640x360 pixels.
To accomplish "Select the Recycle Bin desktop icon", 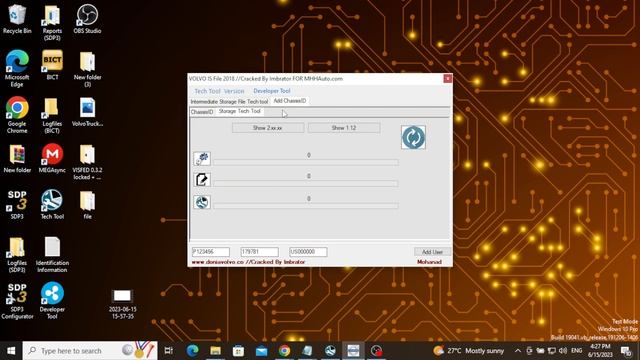I will [x=17, y=19].
